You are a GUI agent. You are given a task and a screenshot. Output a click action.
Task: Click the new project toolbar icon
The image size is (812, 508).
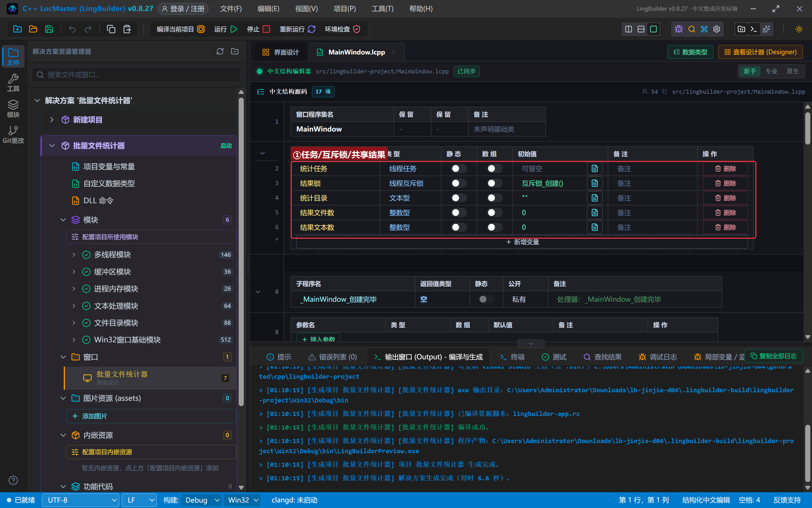pyautogui.click(x=17, y=29)
